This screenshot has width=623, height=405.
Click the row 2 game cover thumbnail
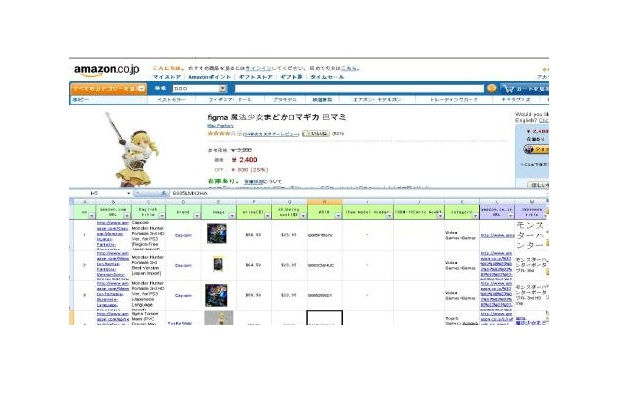click(x=218, y=264)
